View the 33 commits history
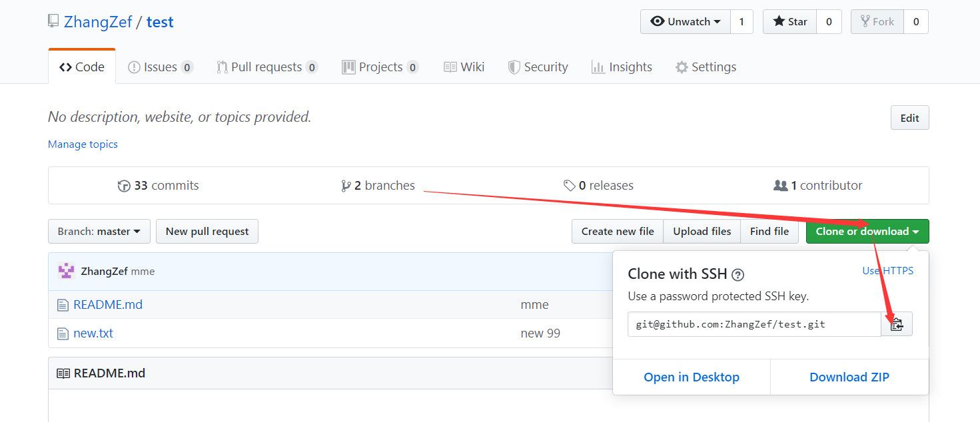 [x=158, y=186]
